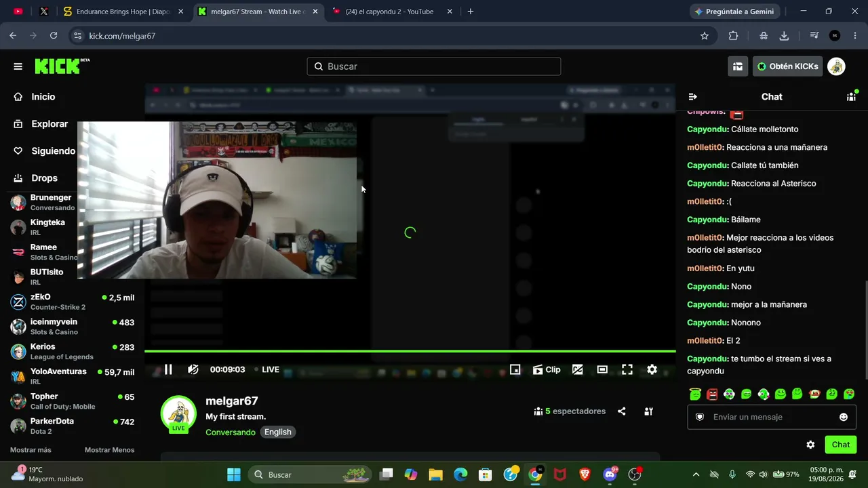Open player settings gear
This screenshot has width=868, height=488.
[652, 369]
